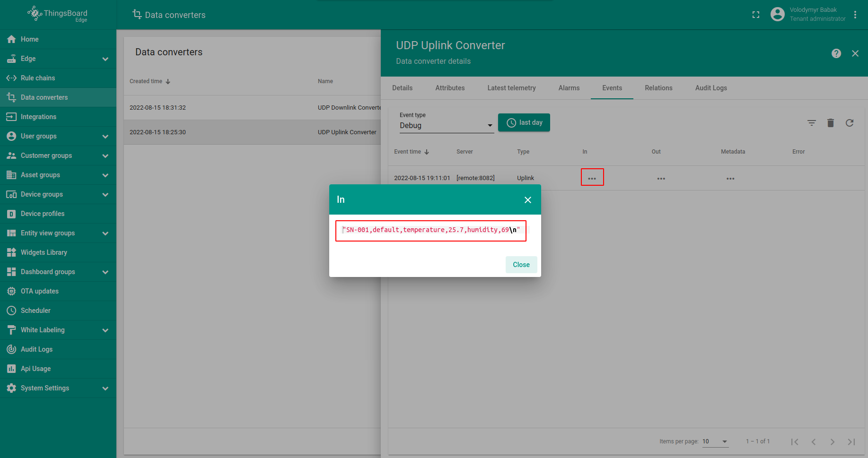Image resolution: width=868 pixels, height=458 pixels.
Task: Open Widgets Library icon
Action: pyautogui.click(x=11, y=252)
